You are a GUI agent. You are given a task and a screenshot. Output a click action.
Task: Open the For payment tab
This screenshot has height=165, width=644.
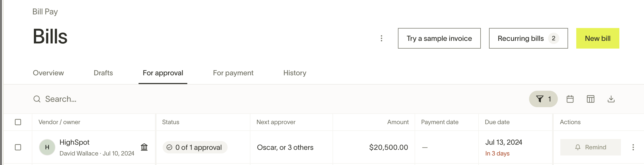pyautogui.click(x=233, y=73)
